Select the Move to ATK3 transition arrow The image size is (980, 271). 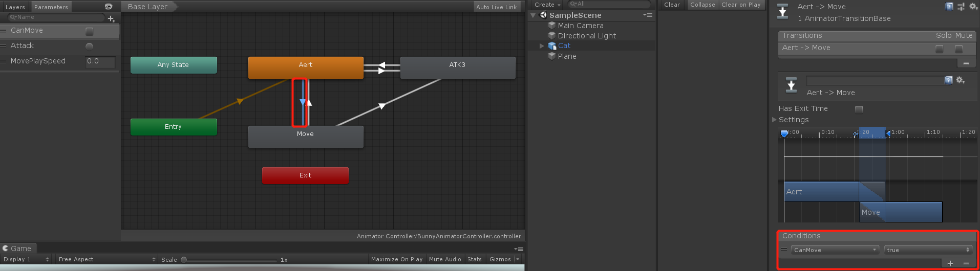[382, 106]
